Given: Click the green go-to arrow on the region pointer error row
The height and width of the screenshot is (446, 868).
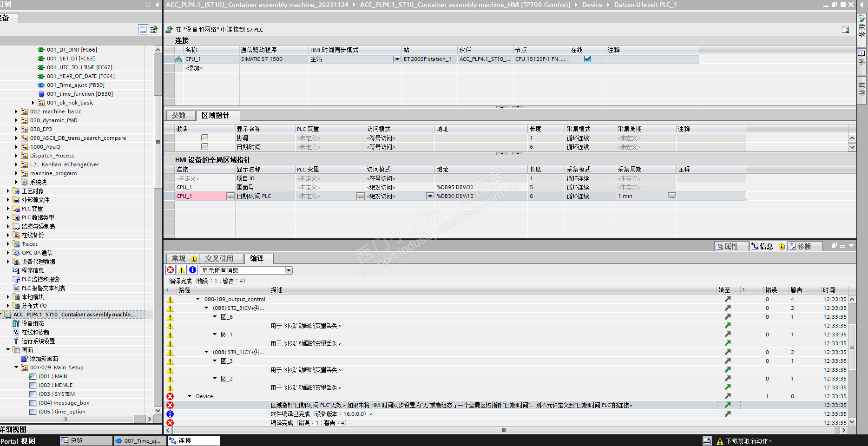Looking at the screenshot, I should tap(728, 405).
